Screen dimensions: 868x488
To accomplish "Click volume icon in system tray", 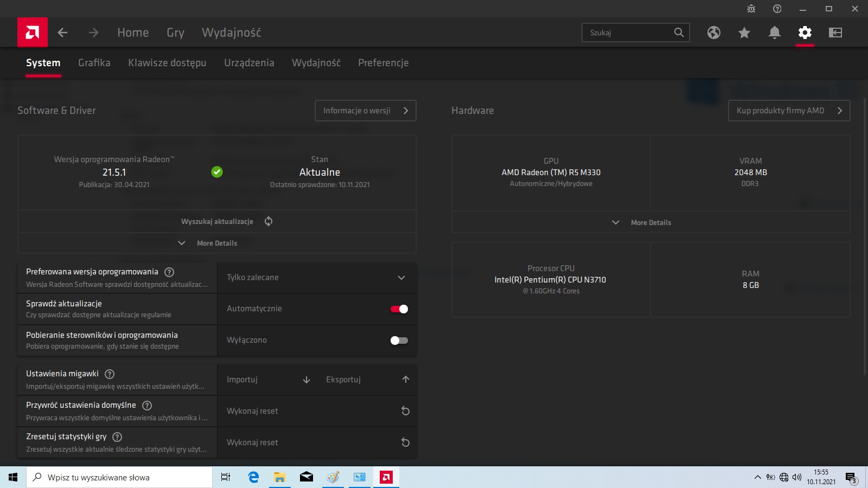I will (x=797, y=477).
